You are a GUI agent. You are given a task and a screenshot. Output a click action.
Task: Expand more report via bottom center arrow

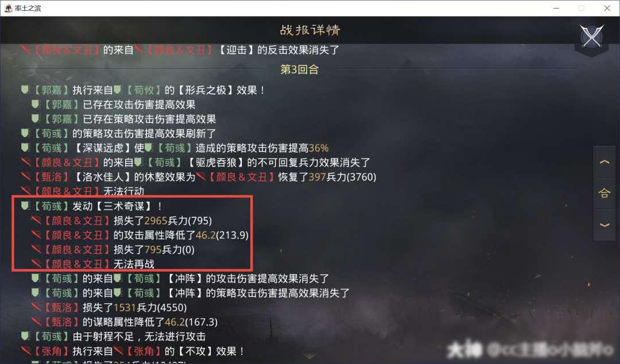pyautogui.click(x=309, y=356)
